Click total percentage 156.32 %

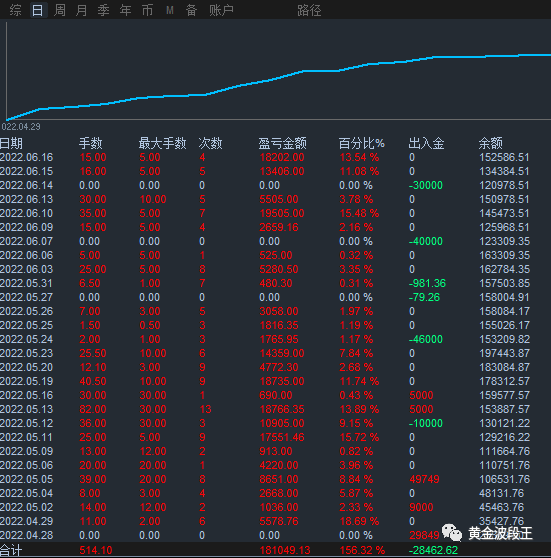(362, 551)
